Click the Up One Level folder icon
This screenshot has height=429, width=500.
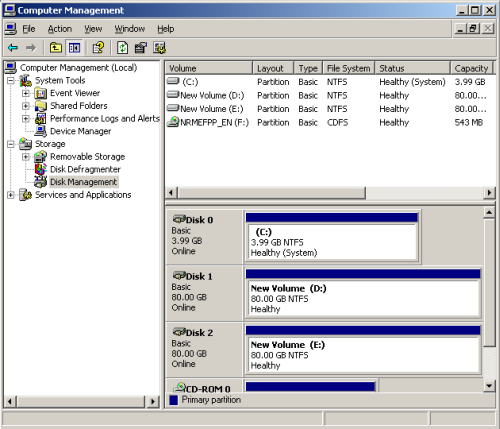[56, 48]
